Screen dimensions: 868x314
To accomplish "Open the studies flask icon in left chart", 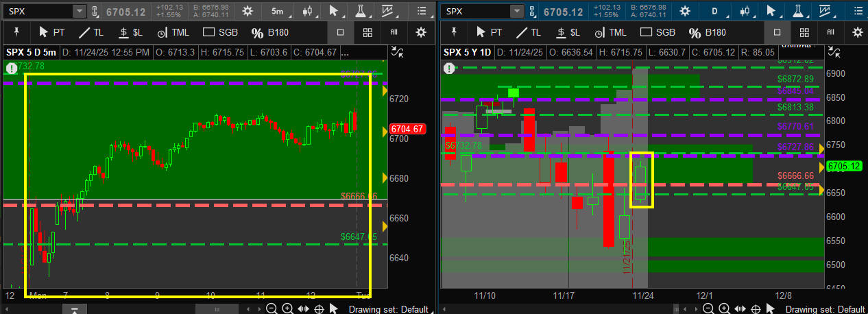I will [361, 11].
